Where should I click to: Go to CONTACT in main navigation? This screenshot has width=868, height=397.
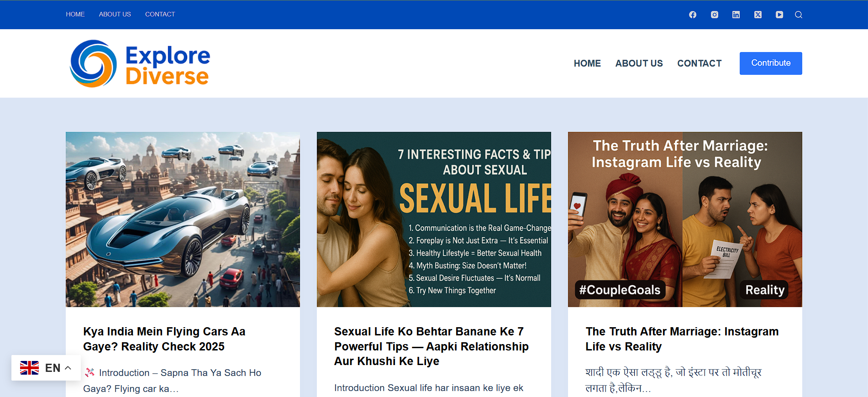tap(699, 63)
